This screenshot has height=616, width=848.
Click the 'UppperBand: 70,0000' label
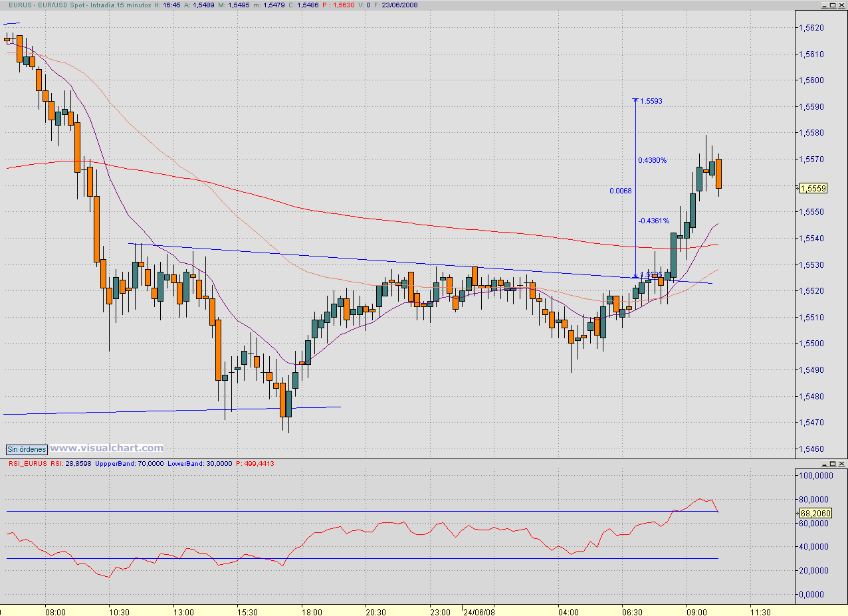(129, 463)
